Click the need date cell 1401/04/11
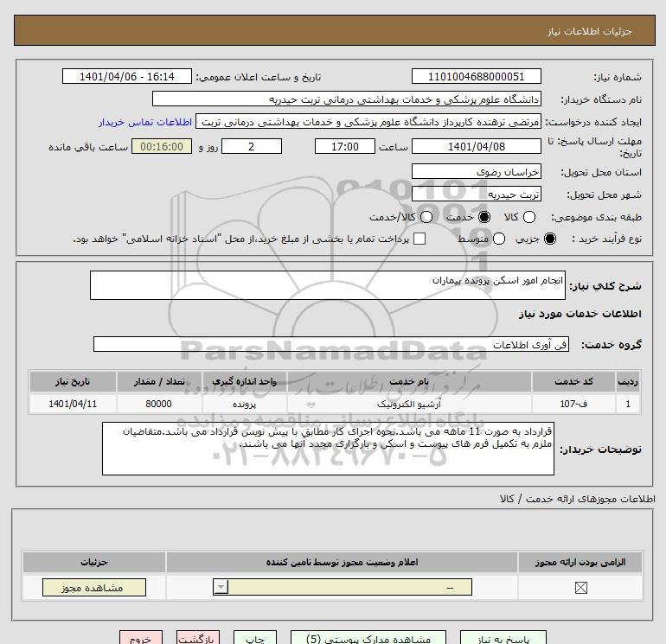Screen dimensions: 666x644 tap(73, 404)
